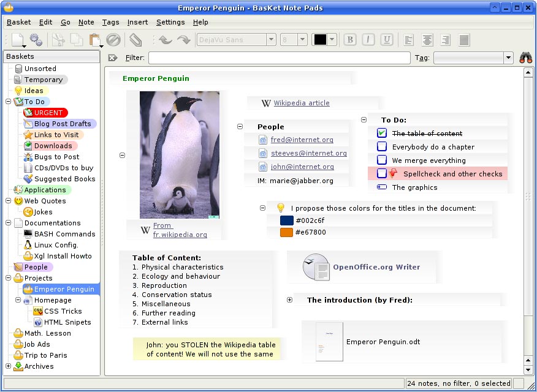
Task: Open the Tags menu
Action: coord(110,22)
